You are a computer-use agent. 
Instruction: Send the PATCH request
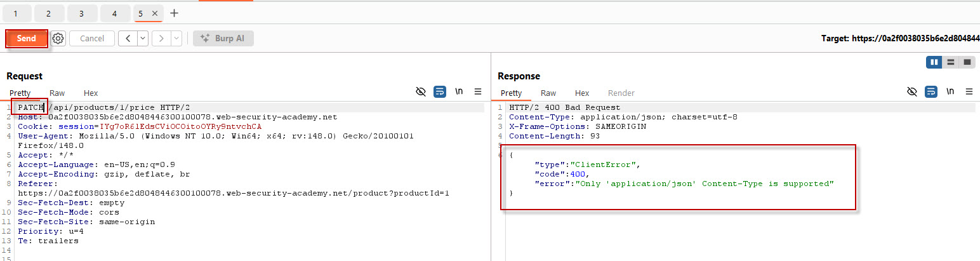point(27,38)
